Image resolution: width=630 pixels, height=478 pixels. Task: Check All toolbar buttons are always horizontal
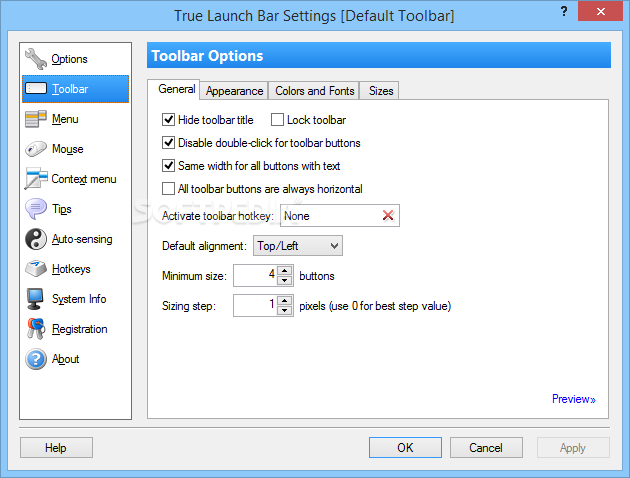[x=168, y=188]
